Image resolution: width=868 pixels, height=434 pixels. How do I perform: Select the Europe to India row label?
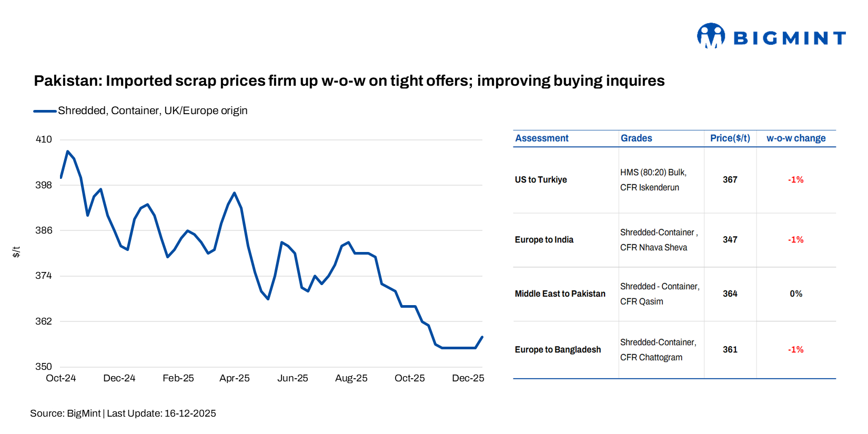pos(543,240)
